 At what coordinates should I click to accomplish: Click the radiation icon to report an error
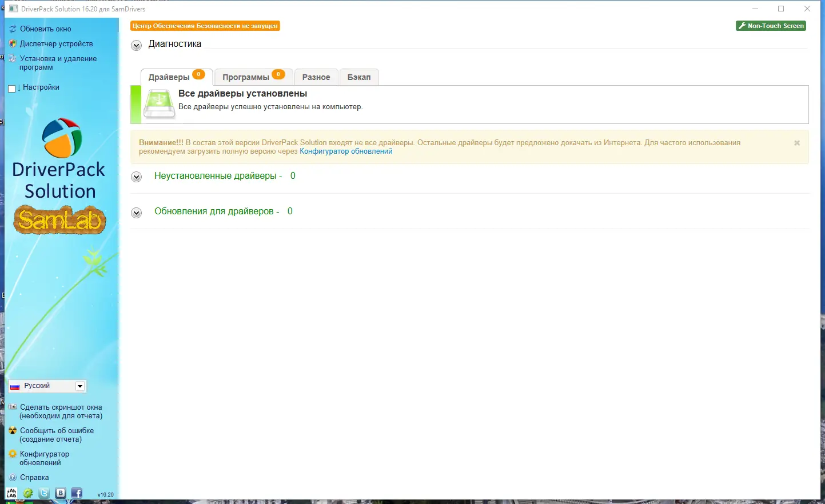tap(13, 430)
